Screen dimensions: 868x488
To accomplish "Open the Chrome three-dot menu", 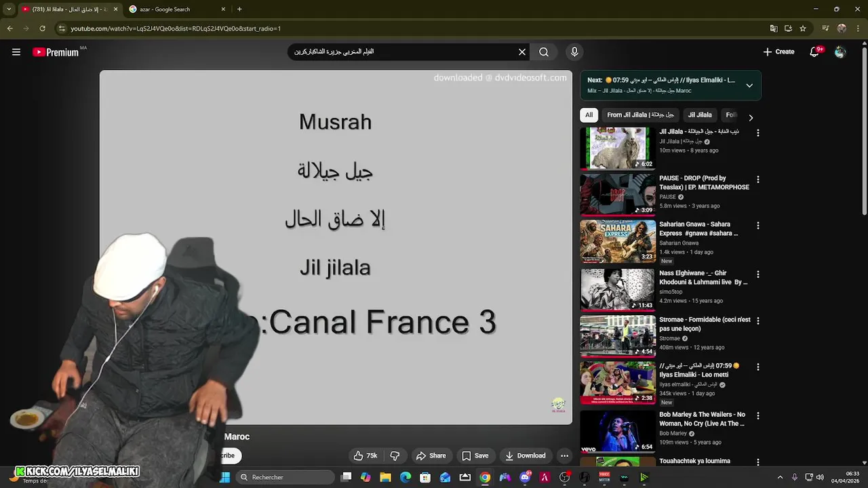I will click(x=858, y=28).
